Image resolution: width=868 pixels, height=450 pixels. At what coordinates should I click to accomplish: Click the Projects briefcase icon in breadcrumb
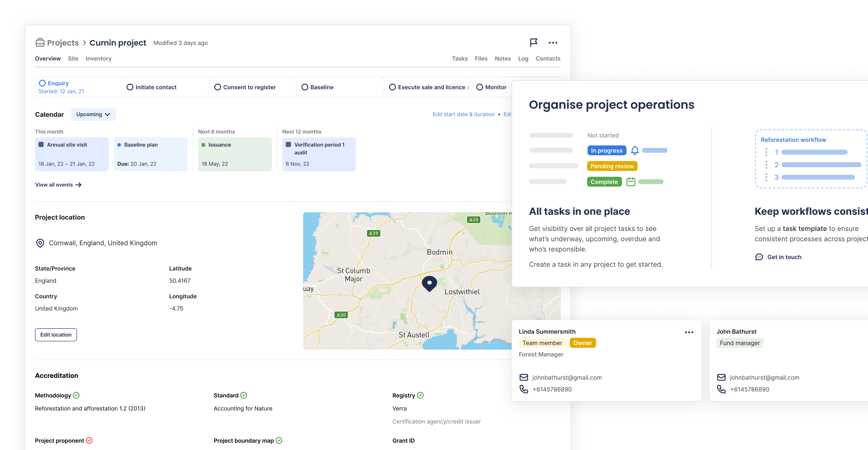pos(40,43)
